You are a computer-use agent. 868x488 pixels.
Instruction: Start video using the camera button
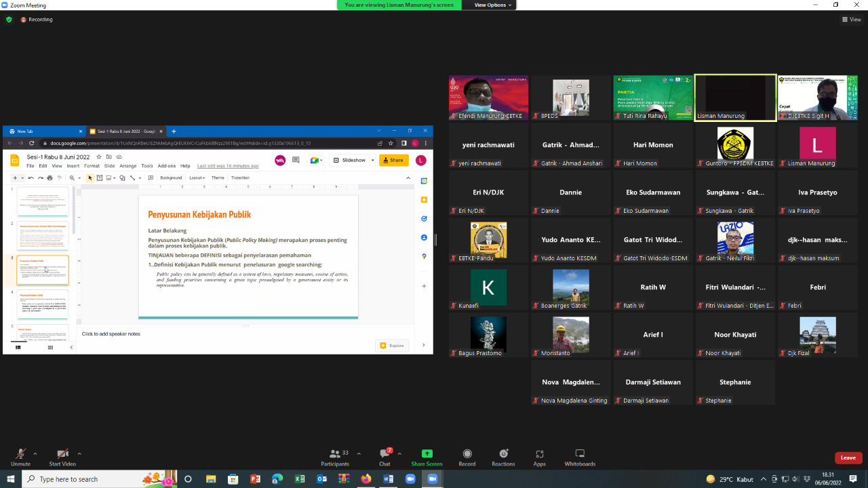pyautogui.click(x=62, y=454)
